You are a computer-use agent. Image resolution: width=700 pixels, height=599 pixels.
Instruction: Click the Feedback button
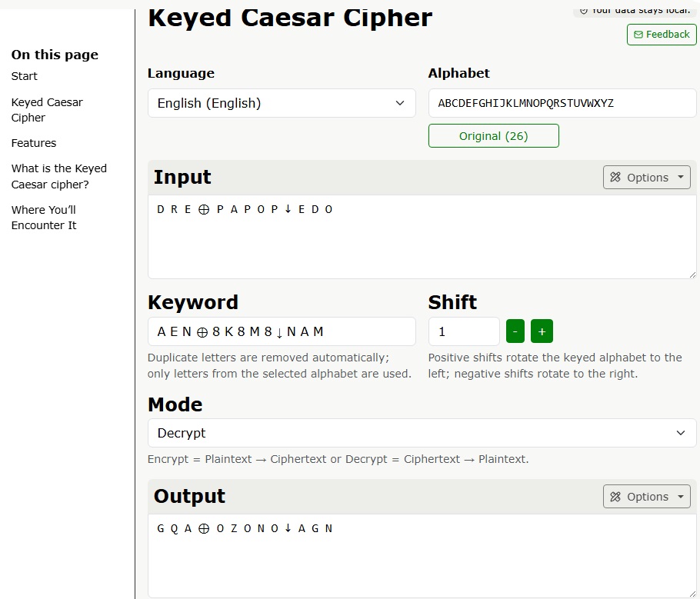tap(662, 35)
